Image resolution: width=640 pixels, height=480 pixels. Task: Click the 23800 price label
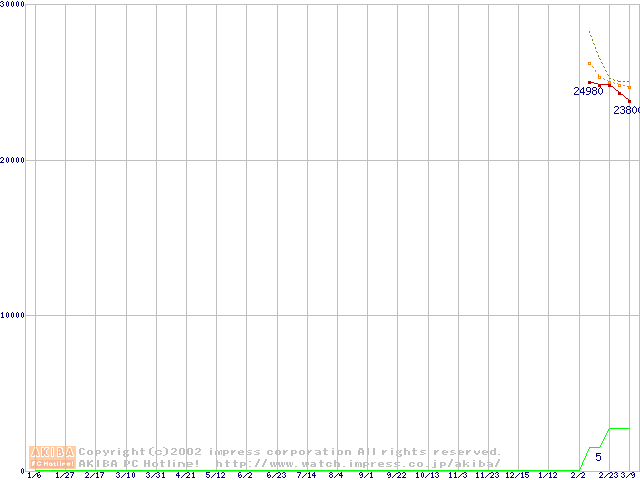(626, 111)
